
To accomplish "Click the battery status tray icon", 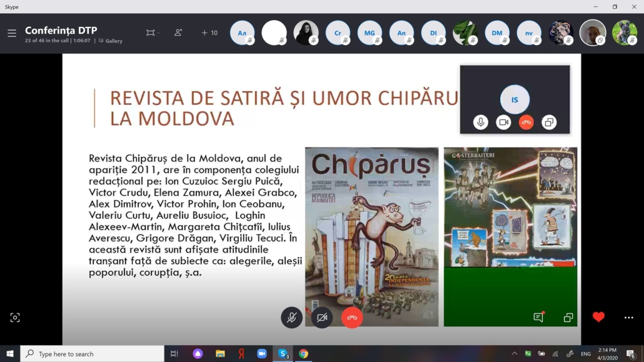I will [x=541, y=353].
